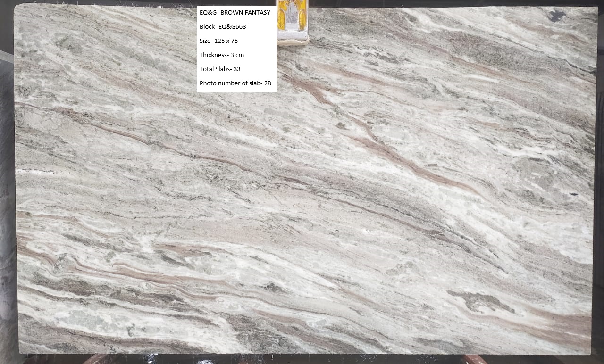The width and height of the screenshot is (604, 364).
Task: Click the dark background strip right of slab
Action: [x=599, y=189]
